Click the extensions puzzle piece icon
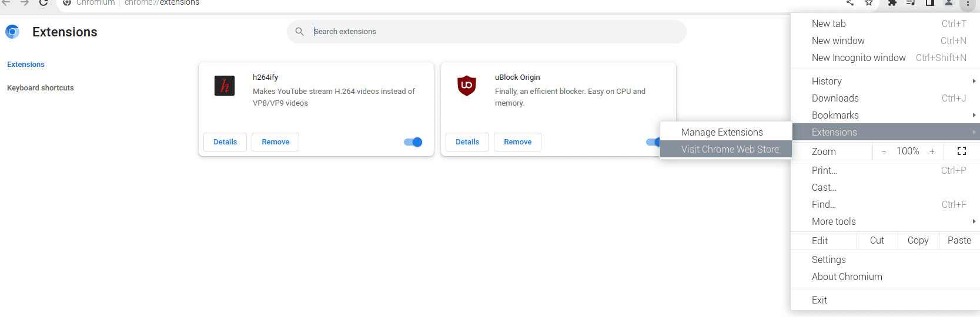 pyautogui.click(x=892, y=3)
